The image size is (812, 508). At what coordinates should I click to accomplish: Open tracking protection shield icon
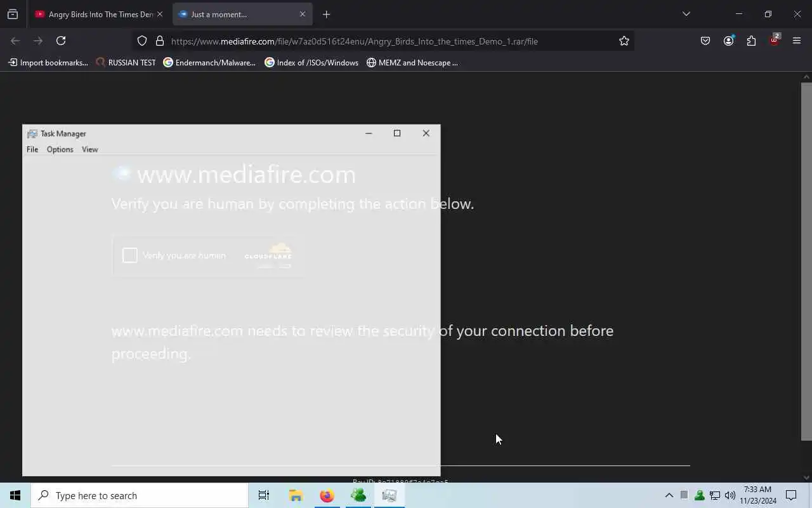tap(142, 41)
